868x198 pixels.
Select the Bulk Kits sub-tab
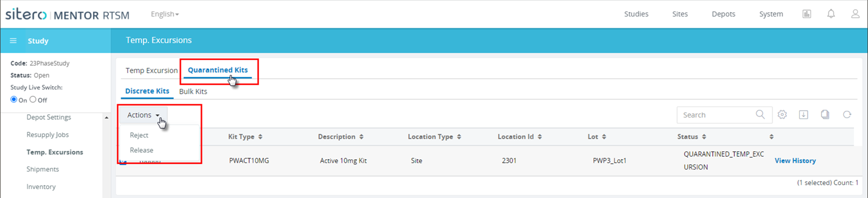193,91
